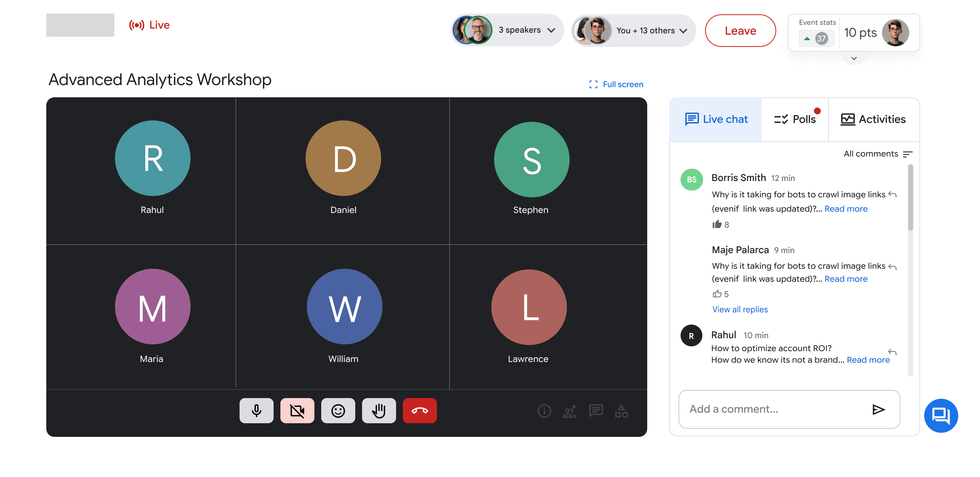This screenshot has height=477, width=980.
Task: Send the comment with arrow icon
Action: 878,409
